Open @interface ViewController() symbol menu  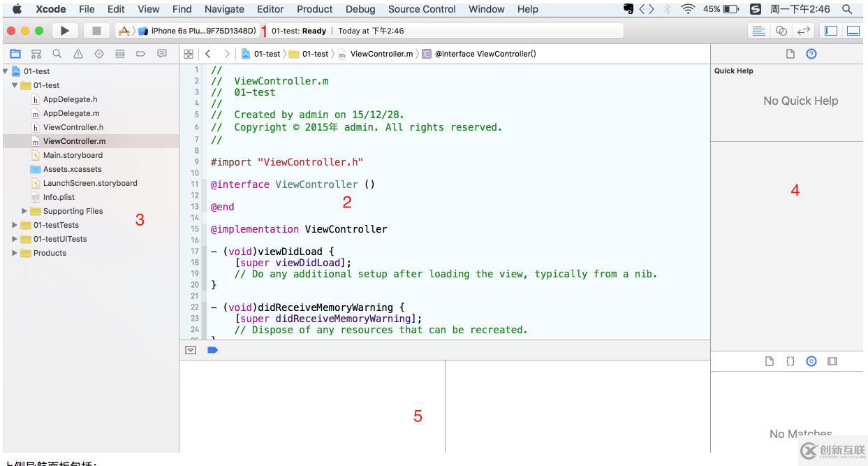point(480,54)
